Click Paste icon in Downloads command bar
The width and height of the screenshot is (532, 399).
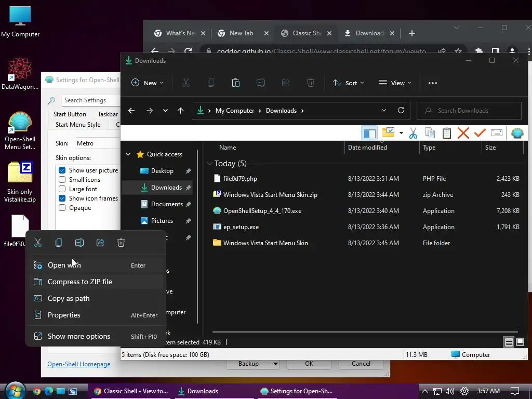click(x=236, y=83)
